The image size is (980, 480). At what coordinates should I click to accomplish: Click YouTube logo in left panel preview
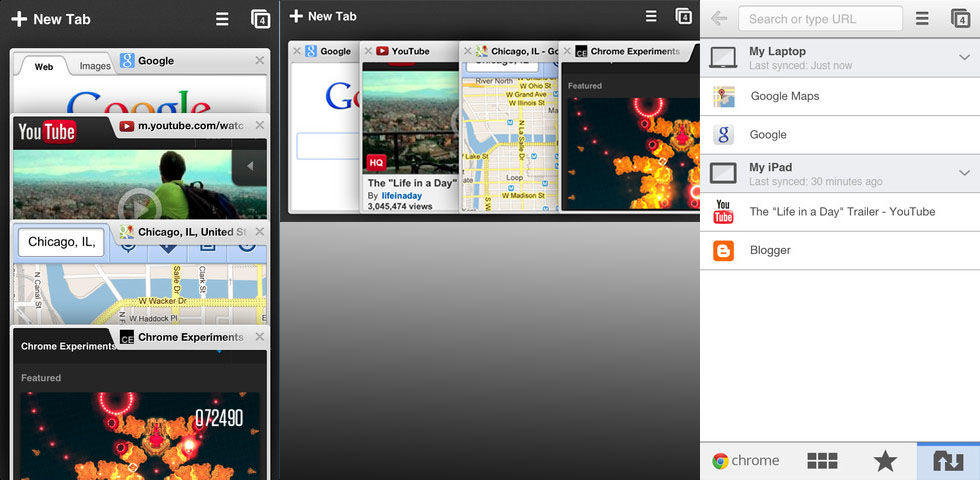pos(47,132)
